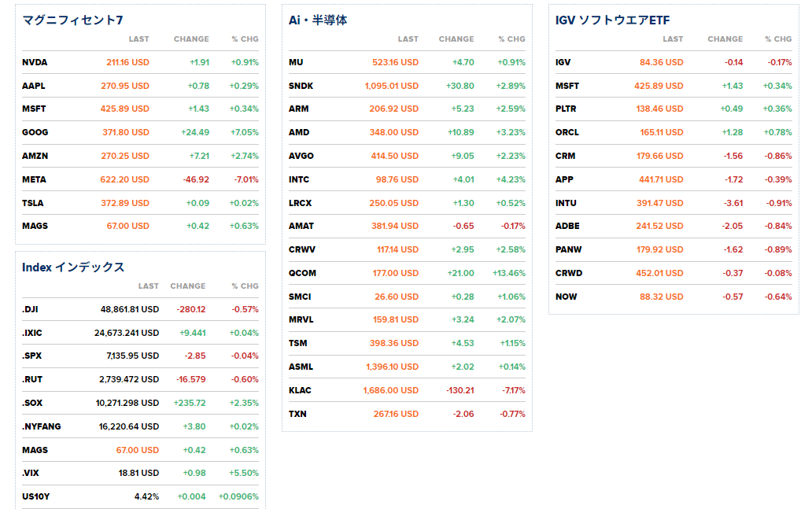Click the IGV ticker in the ETF table

[563, 62]
